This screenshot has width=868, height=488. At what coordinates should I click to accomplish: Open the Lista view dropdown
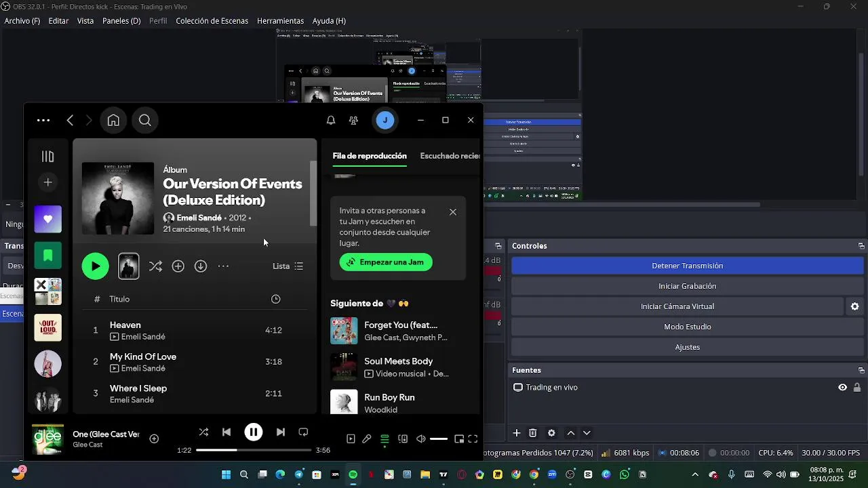(x=288, y=266)
